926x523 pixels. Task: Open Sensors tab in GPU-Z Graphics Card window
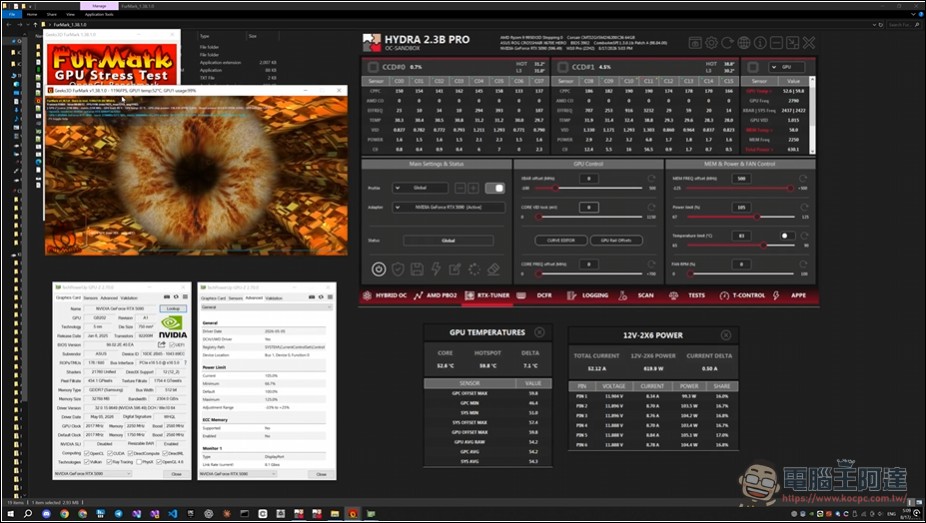click(90, 298)
